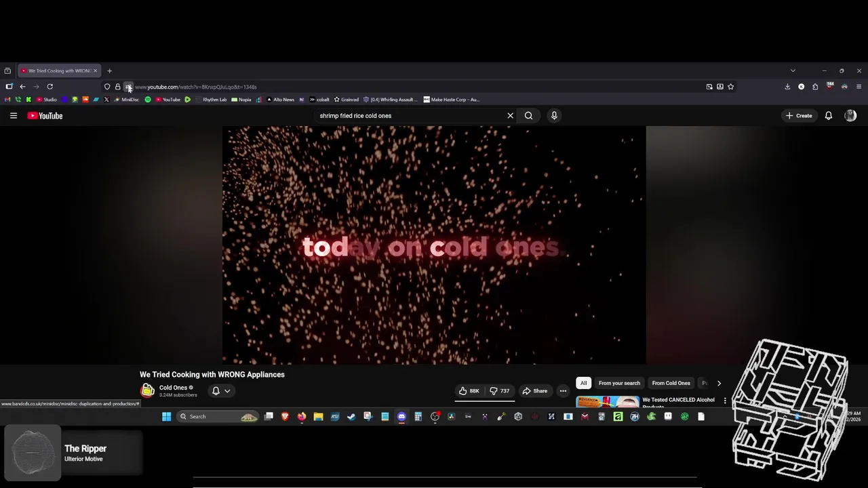Open Steam from taskbar
The image size is (868, 488).
351,417
